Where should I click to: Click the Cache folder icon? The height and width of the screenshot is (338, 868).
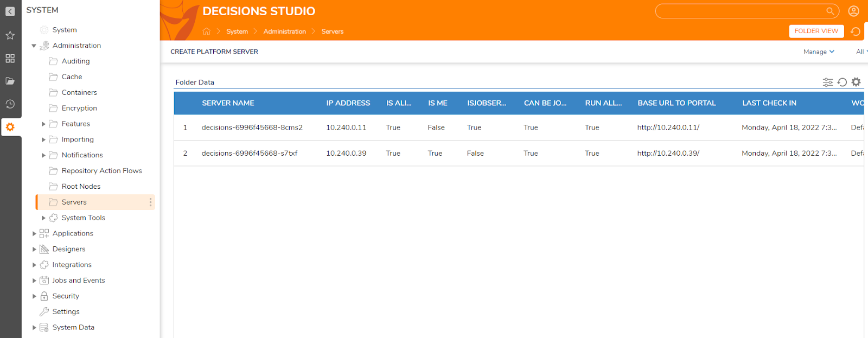pos(53,77)
